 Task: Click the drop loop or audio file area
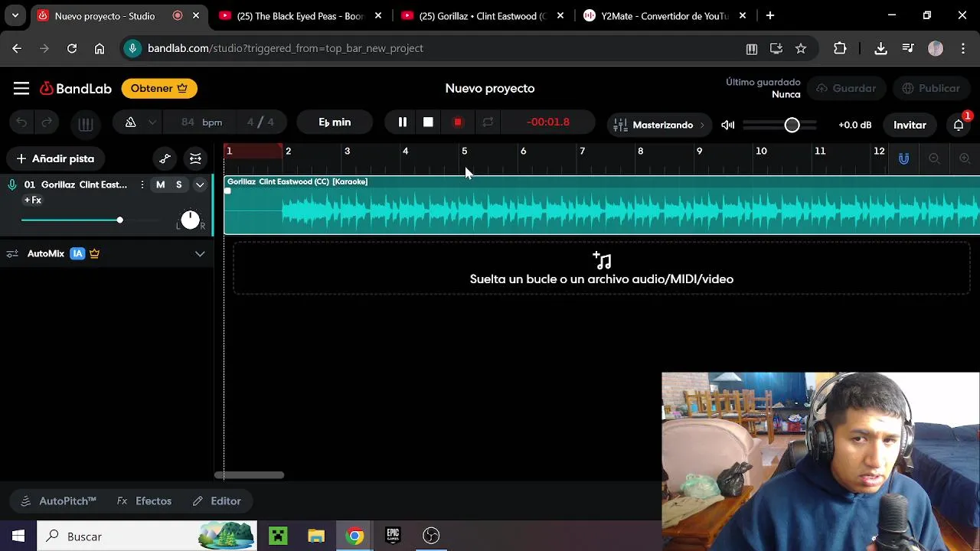point(602,268)
